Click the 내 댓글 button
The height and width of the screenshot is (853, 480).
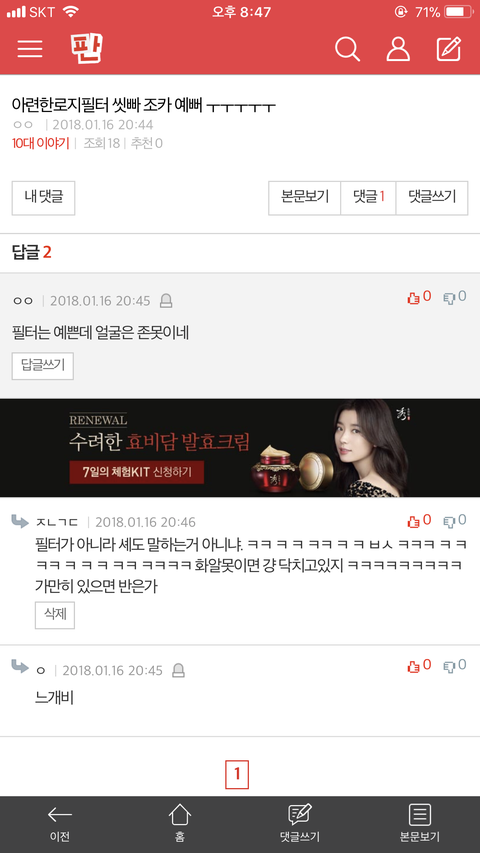click(x=44, y=198)
